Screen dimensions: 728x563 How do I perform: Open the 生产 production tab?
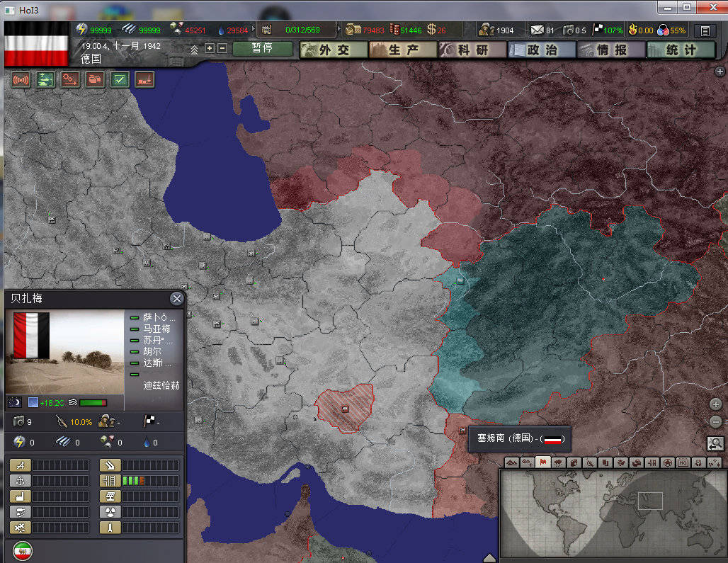[403, 50]
